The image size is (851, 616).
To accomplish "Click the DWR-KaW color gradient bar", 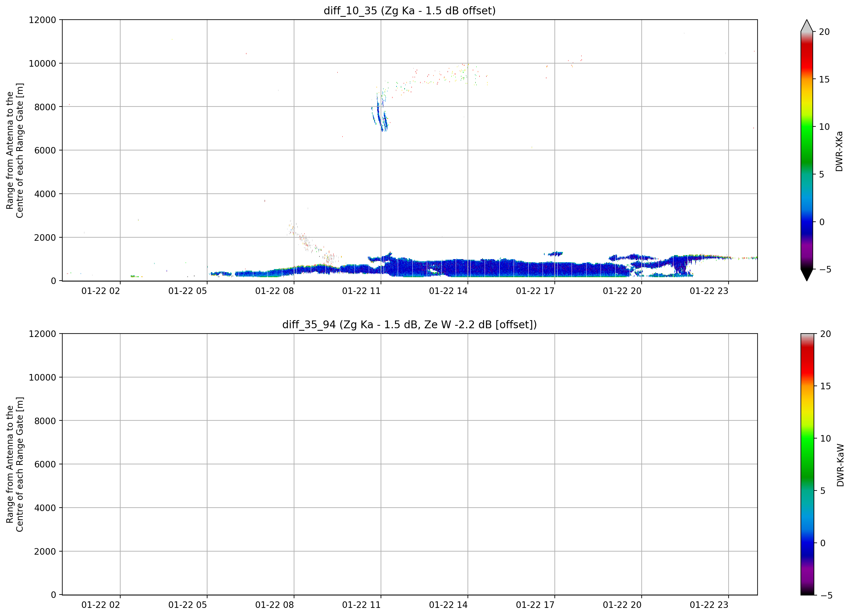I will [807, 464].
